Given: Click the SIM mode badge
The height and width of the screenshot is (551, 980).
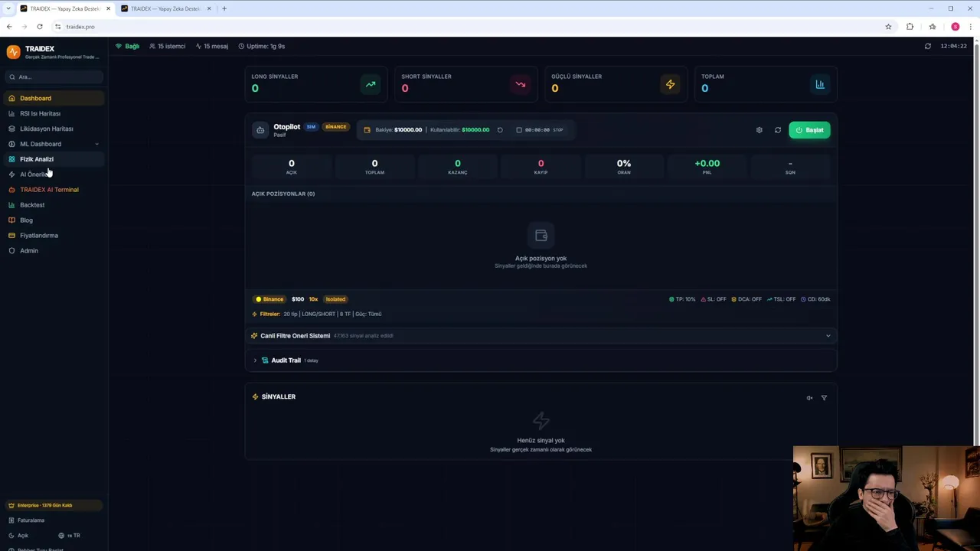Looking at the screenshot, I should click(311, 127).
